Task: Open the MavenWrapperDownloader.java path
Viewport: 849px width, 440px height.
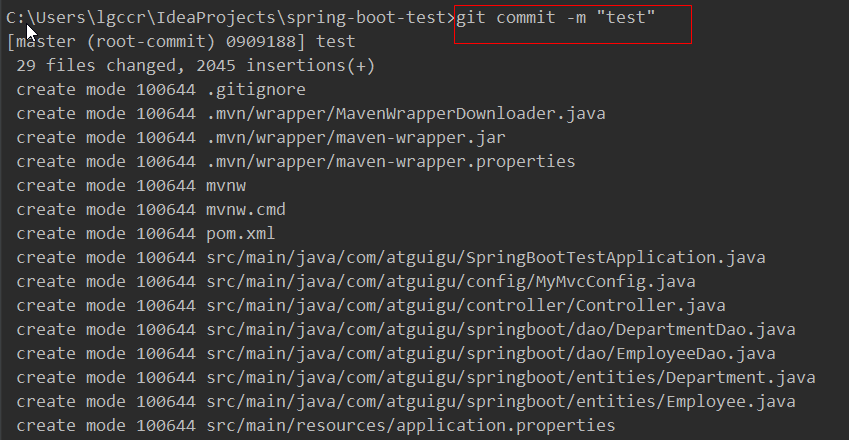Action: coord(406,114)
